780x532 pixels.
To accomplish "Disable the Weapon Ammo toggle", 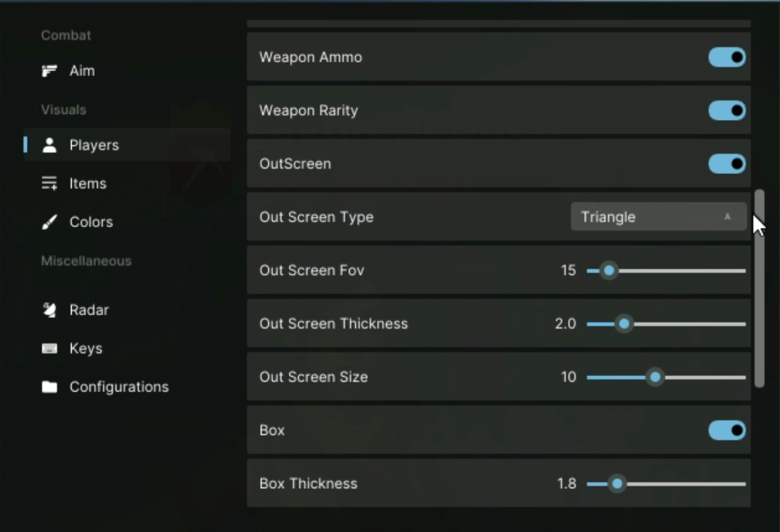I will click(727, 57).
